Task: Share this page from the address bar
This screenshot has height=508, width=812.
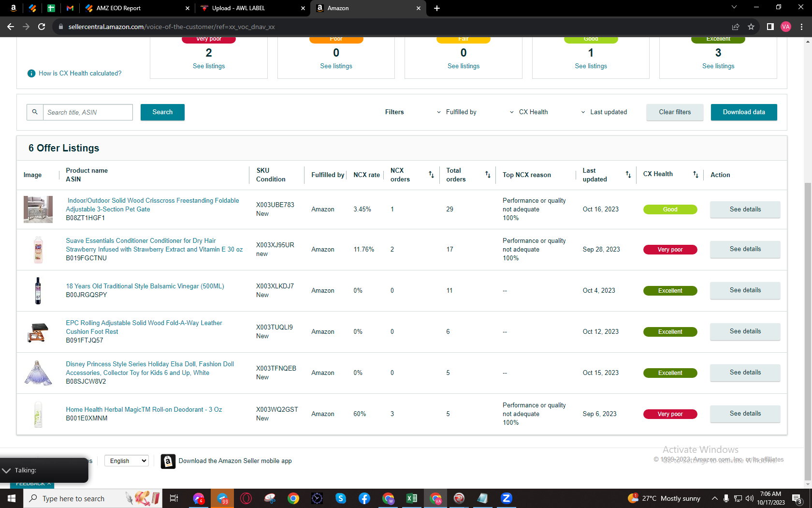Action: tap(736, 27)
